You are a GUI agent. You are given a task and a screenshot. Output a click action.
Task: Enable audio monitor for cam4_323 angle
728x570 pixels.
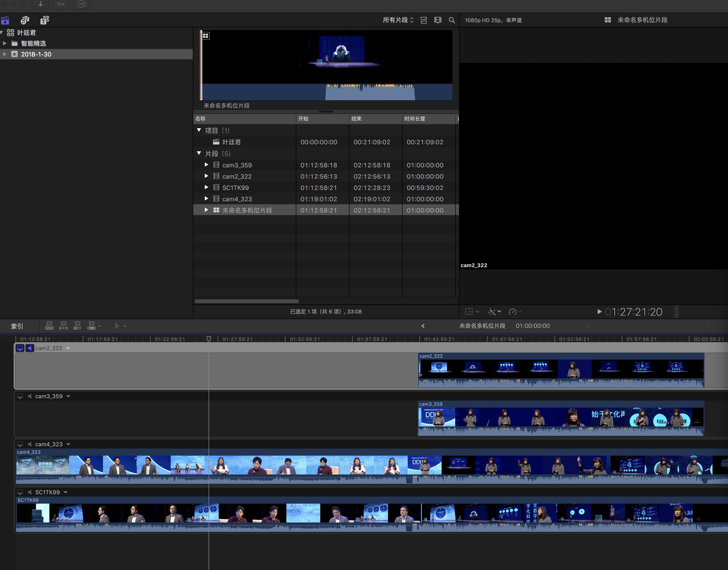(x=30, y=444)
